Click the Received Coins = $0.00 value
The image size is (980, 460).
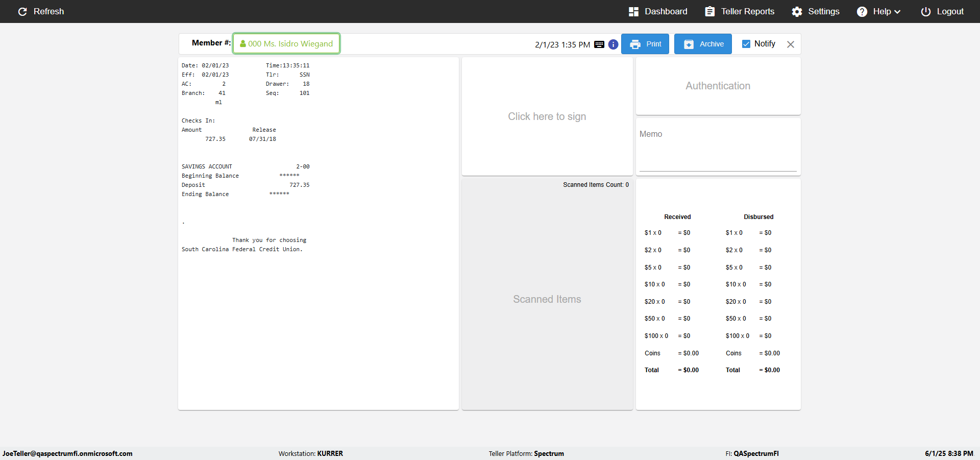click(689, 353)
